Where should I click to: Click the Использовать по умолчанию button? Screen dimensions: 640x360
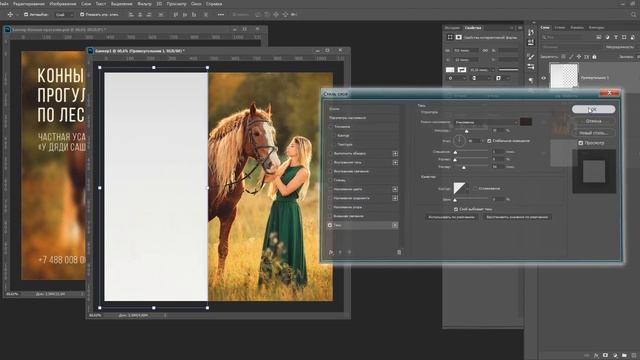tap(451, 217)
